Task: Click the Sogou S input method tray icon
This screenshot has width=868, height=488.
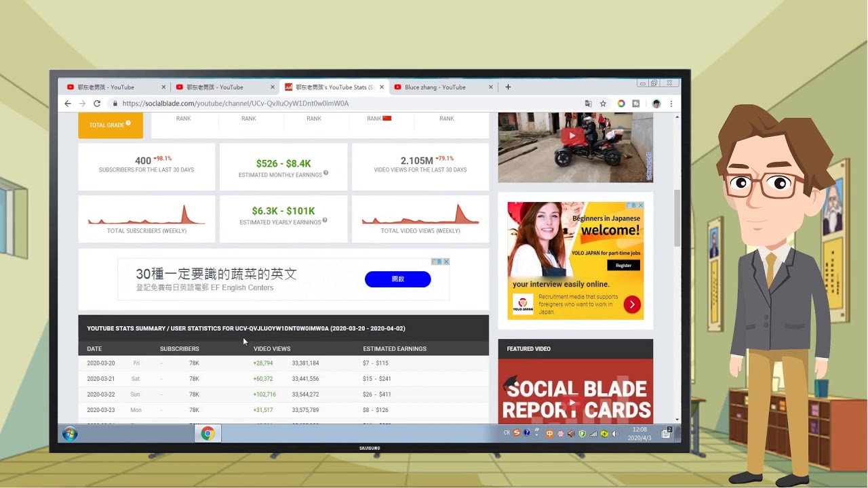Action: click(x=517, y=433)
